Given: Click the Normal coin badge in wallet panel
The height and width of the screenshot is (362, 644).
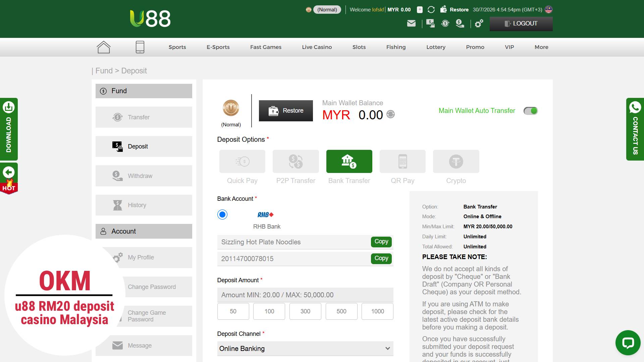Looking at the screenshot, I should click(231, 108).
